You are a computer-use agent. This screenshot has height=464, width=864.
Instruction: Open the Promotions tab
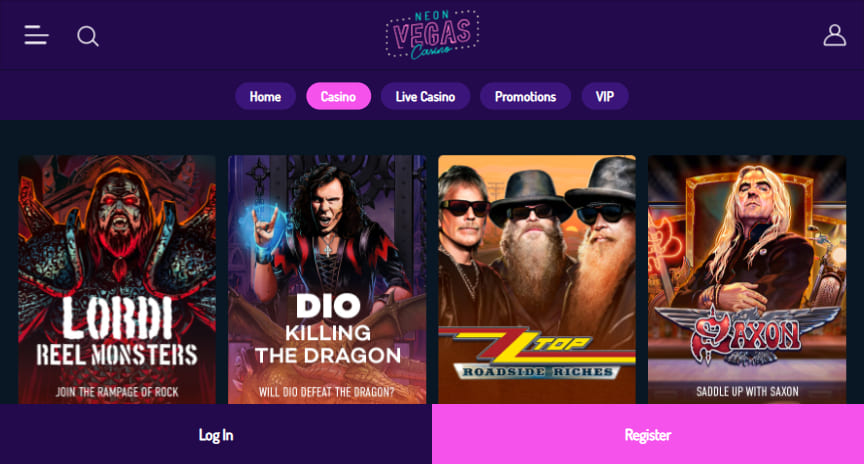point(525,96)
